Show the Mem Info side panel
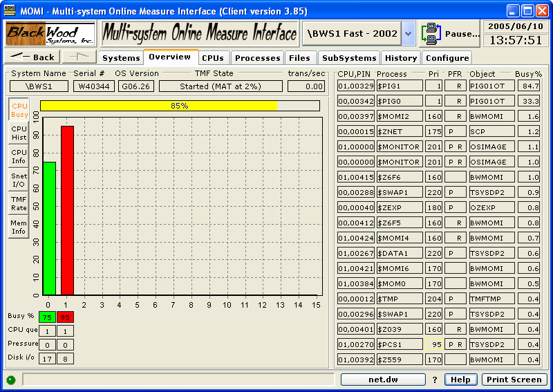 pyautogui.click(x=19, y=227)
